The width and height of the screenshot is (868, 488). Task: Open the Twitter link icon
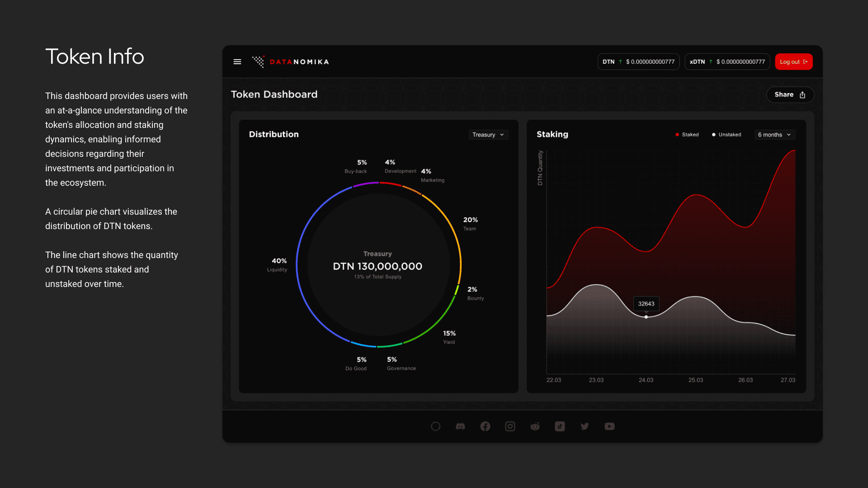585,426
